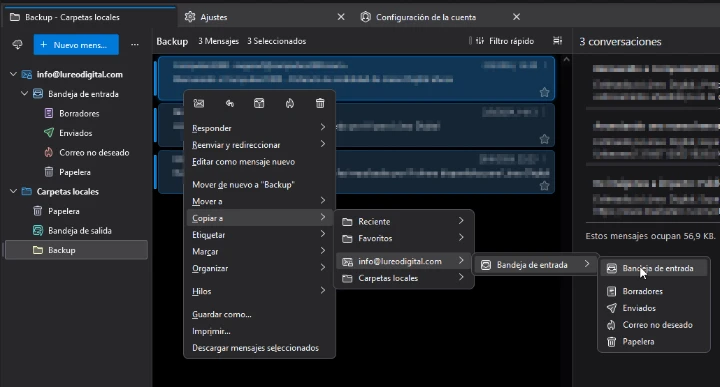This screenshot has height=387, width=720.
Task: Click the Nuevo mensaje button
Action: [x=76, y=45]
